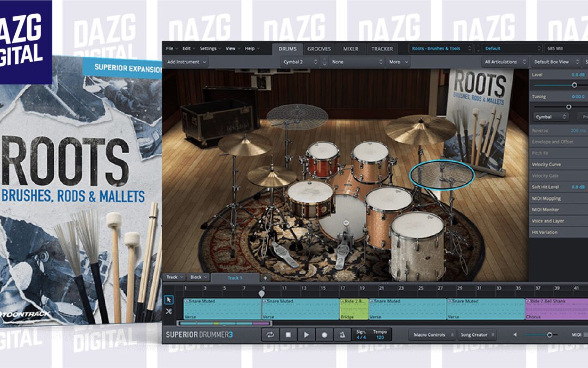Click the master volume speaker icon
Screen dimensions: 588x368
(515, 335)
